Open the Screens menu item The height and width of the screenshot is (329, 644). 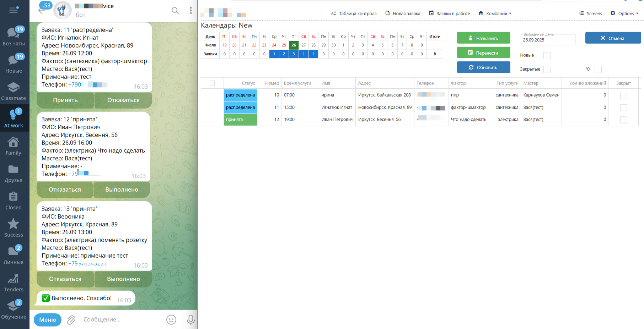pos(591,13)
